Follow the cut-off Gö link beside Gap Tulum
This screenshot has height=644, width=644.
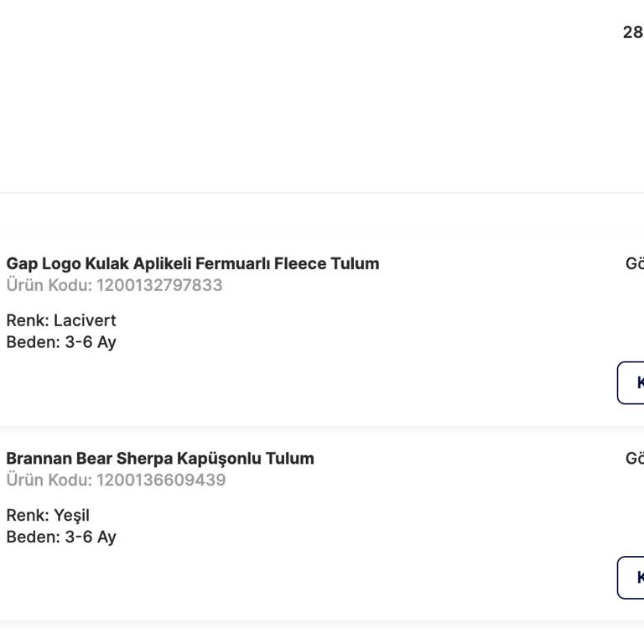[x=635, y=263]
